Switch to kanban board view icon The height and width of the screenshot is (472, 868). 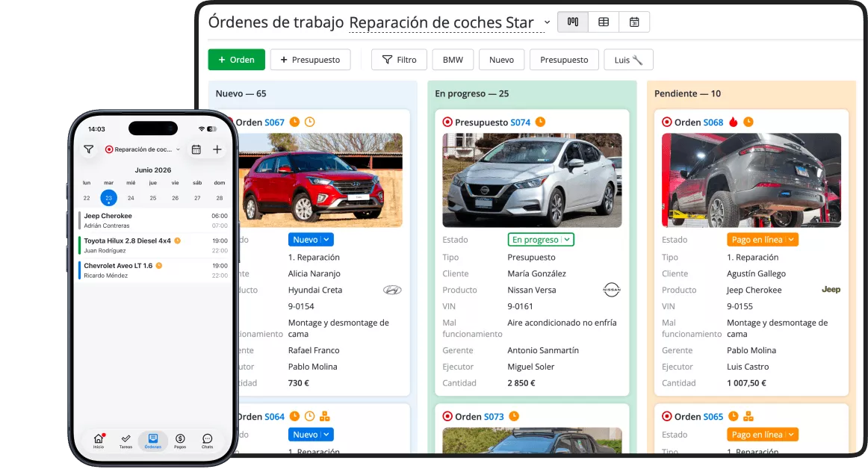[x=573, y=22]
